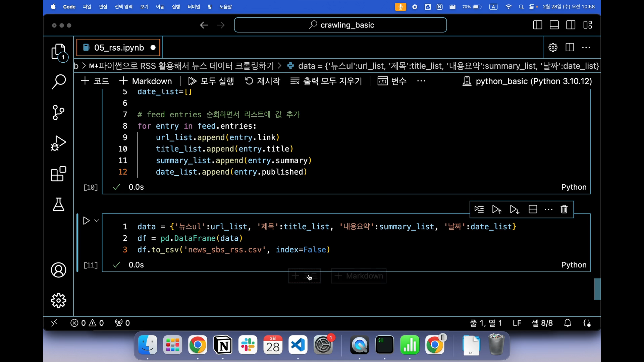The image size is (644, 362).
Task: Open Run and Debug view
Action: pyautogui.click(x=58, y=143)
